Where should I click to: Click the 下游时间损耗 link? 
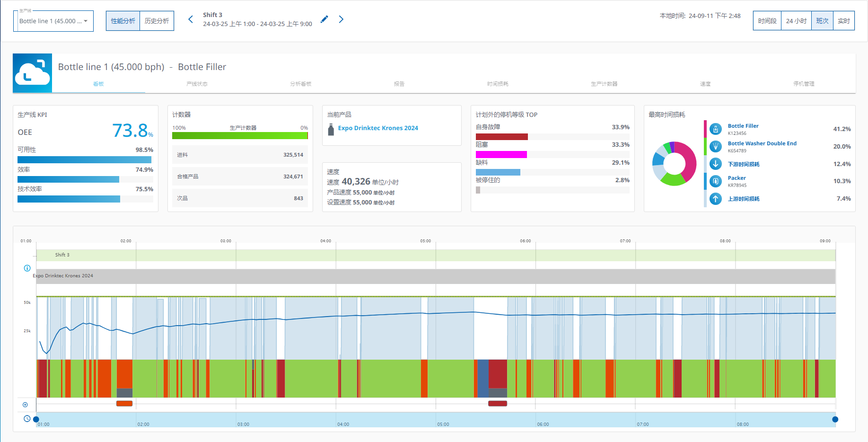coord(743,164)
